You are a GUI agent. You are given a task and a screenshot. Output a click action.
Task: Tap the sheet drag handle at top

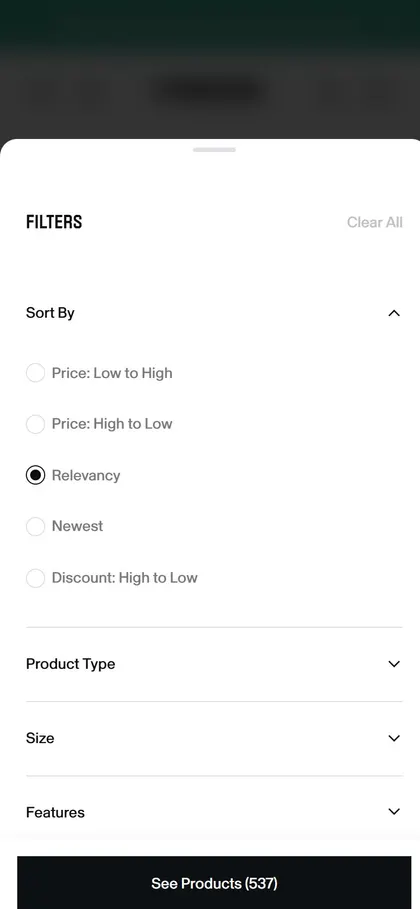(214, 150)
